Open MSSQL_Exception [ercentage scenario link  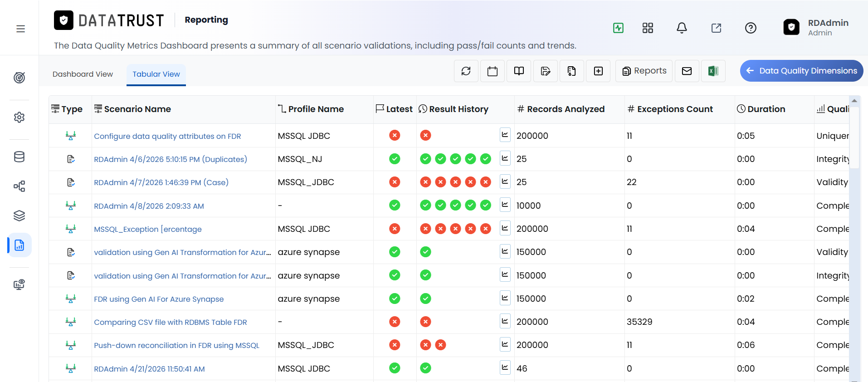point(148,229)
